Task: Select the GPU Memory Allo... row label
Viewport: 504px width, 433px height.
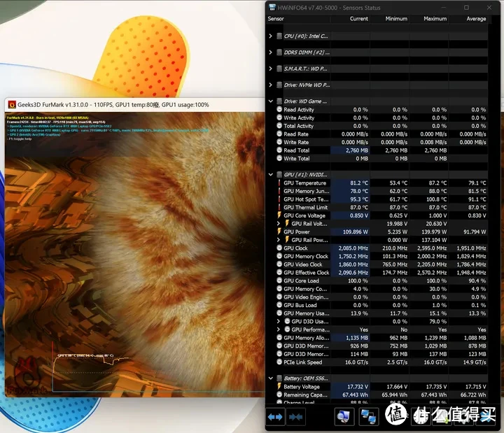Action: [307, 338]
